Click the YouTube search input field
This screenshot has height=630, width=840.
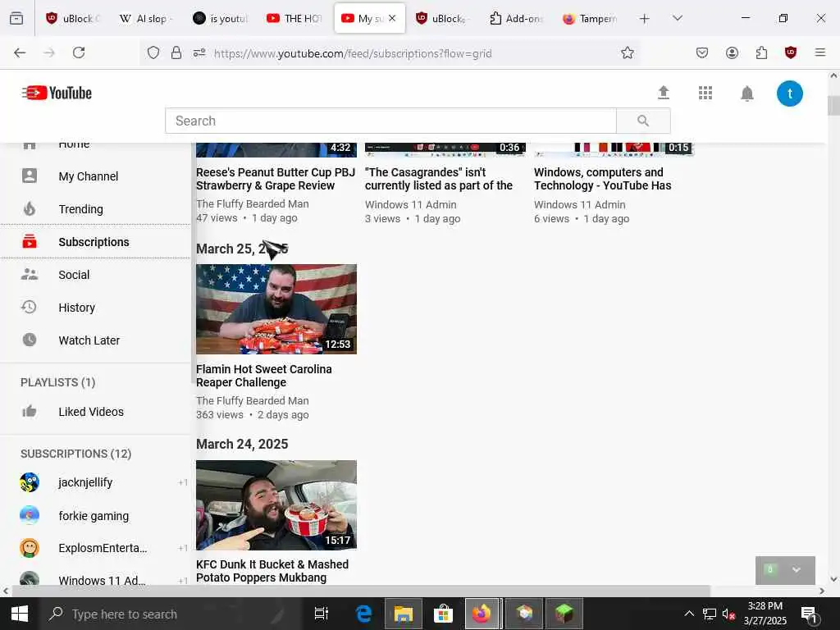pos(391,121)
